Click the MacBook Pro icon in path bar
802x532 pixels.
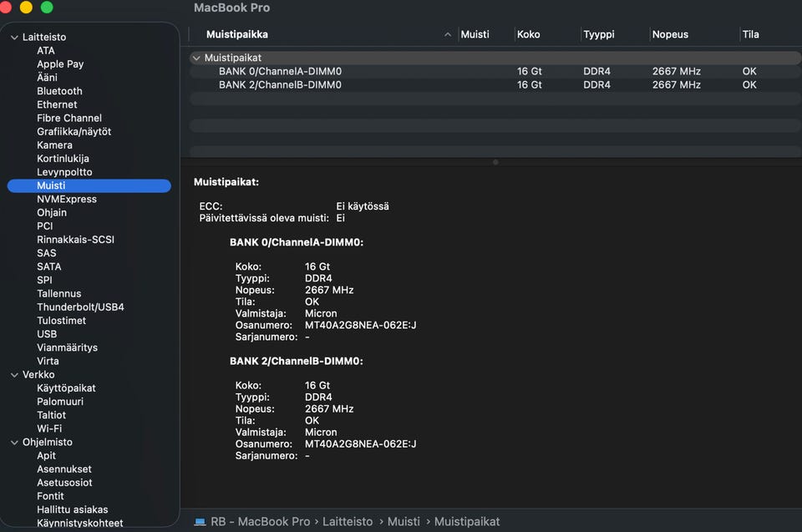pyautogui.click(x=200, y=522)
